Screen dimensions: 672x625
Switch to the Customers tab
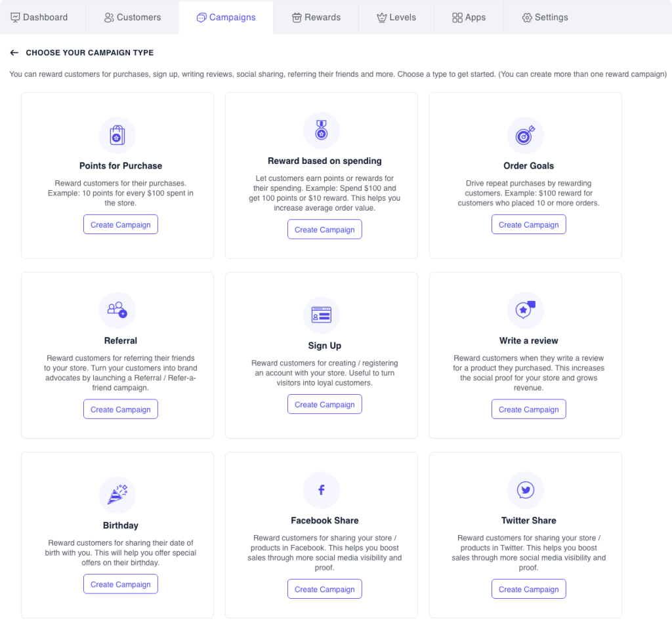(132, 18)
